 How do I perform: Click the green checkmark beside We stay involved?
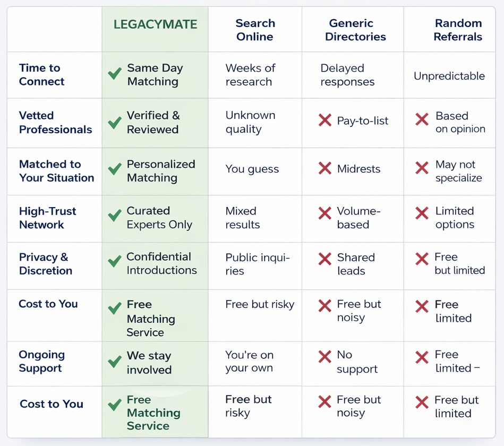[115, 362]
